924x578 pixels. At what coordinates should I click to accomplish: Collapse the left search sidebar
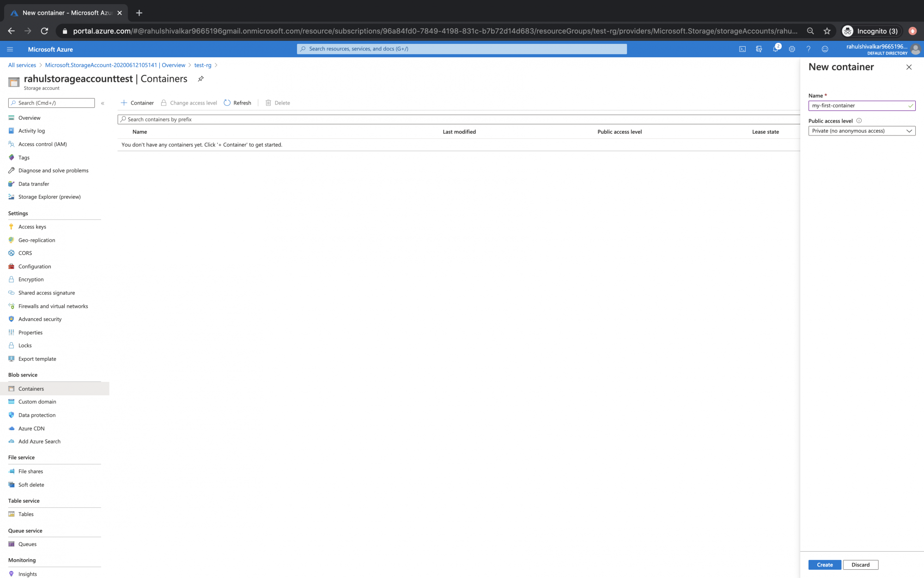point(103,103)
